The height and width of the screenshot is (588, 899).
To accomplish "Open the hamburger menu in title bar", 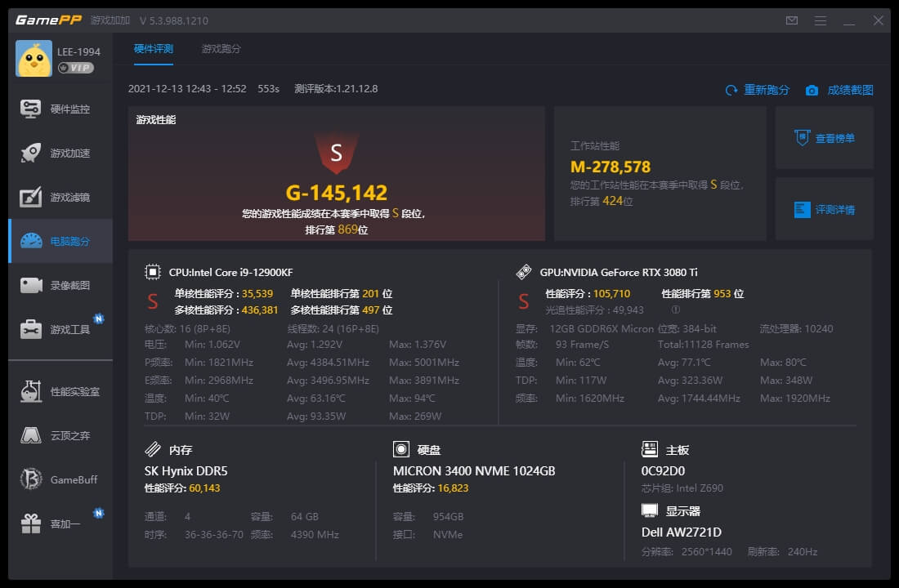I will (x=821, y=20).
